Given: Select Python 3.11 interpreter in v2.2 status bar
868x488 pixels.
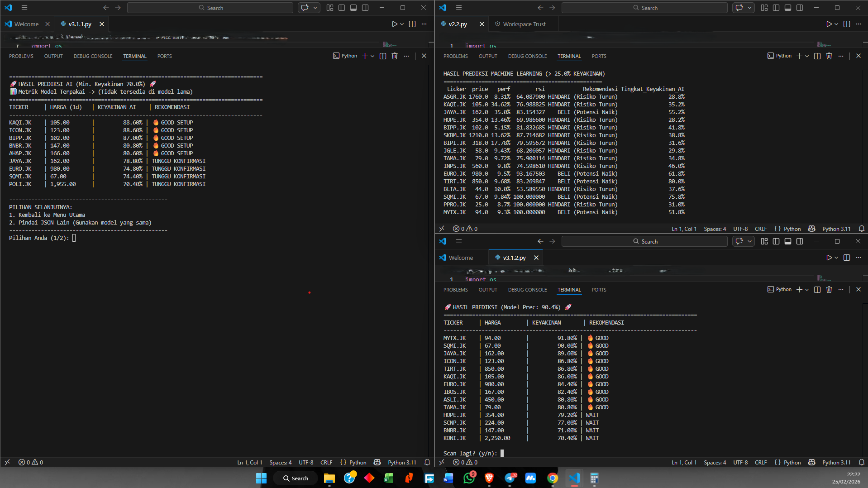Looking at the screenshot, I should 836,229.
